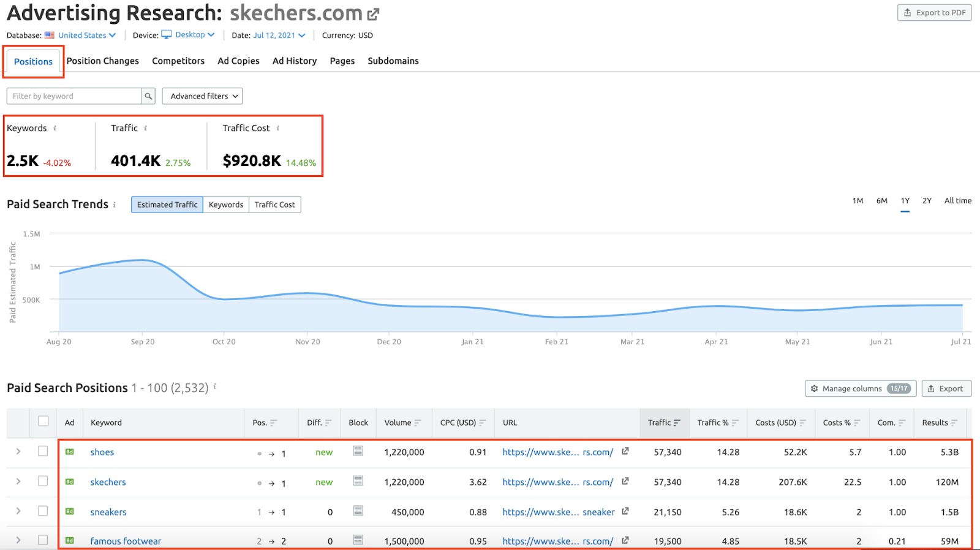The image size is (980, 550).
Task: Expand the famous footwear row details
Action: click(18, 540)
